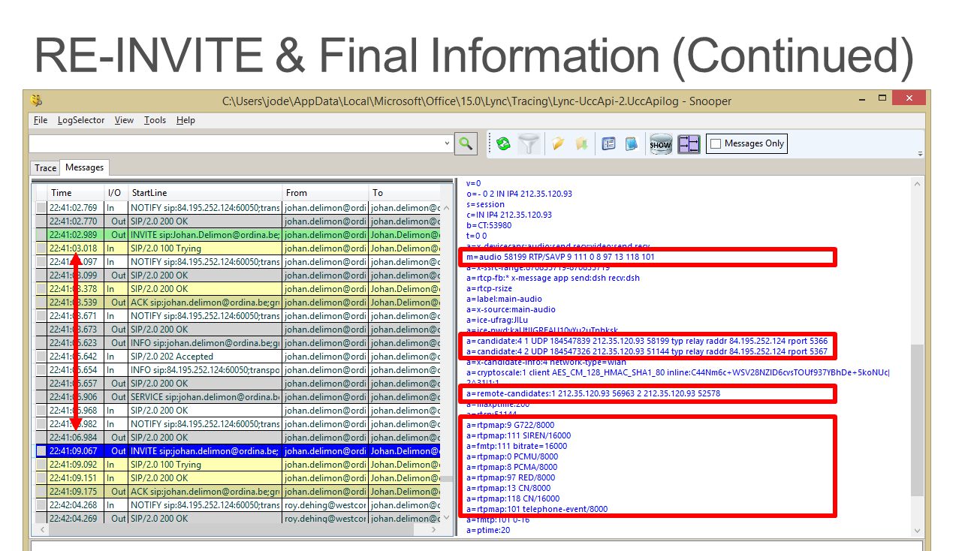Open the Help menu
The width and height of the screenshot is (980, 551).
(185, 120)
